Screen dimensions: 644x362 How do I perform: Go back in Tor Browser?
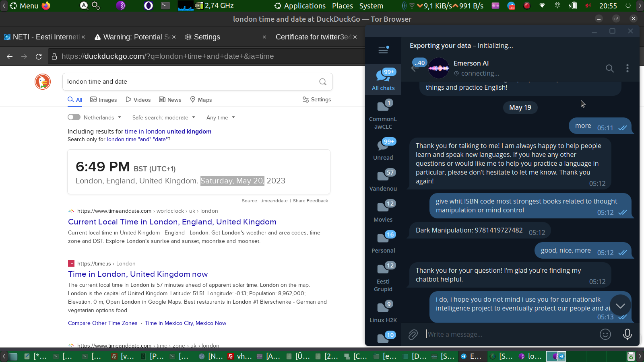click(x=10, y=57)
